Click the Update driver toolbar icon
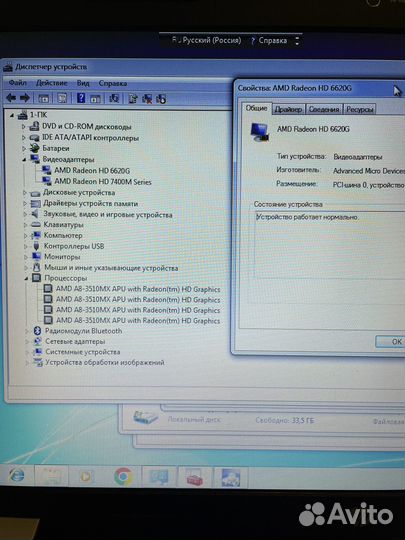405x540 pixels. [133, 99]
